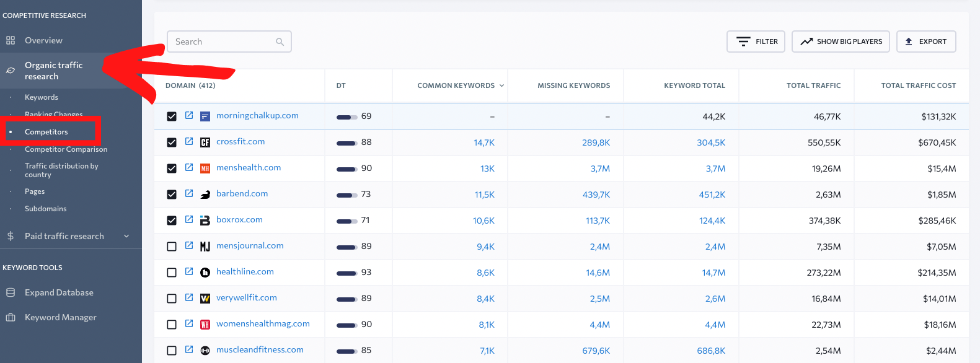Open crossfit.com missing keywords 289,8K
Screen dimensions: 980x363
[596, 142]
